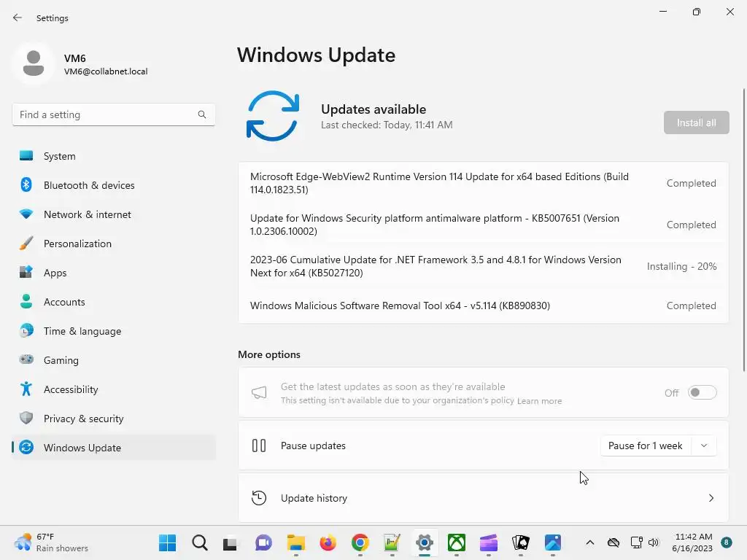Open Time & language category

(113, 331)
